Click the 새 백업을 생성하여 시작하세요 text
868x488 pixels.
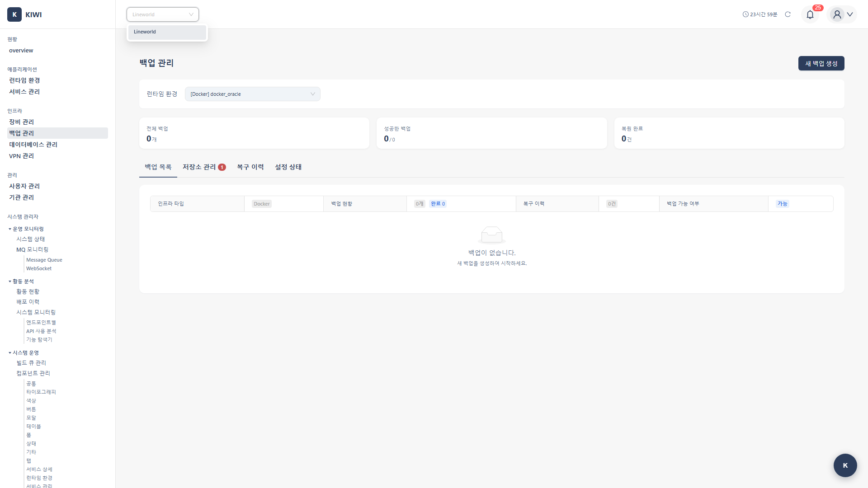pyautogui.click(x=492, y=263)
